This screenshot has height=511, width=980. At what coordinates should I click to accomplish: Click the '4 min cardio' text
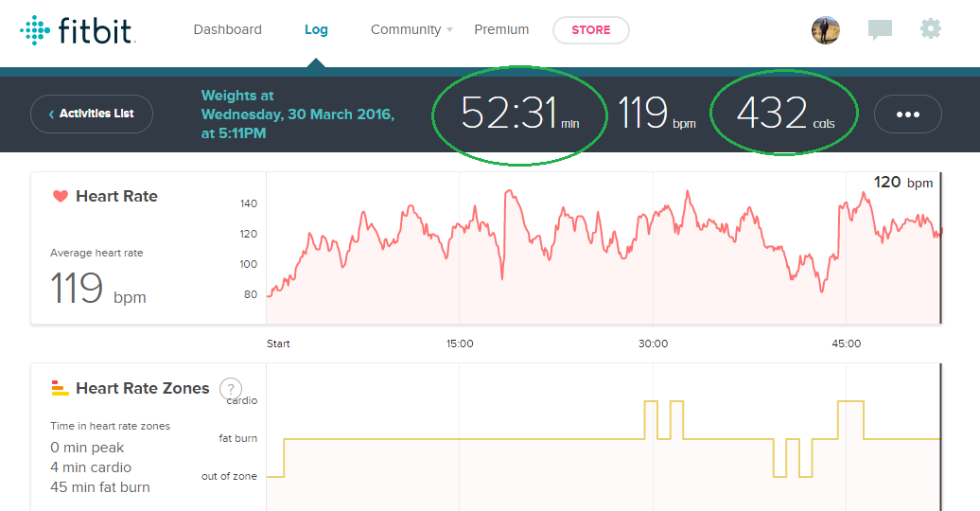[x=91, y=467]
